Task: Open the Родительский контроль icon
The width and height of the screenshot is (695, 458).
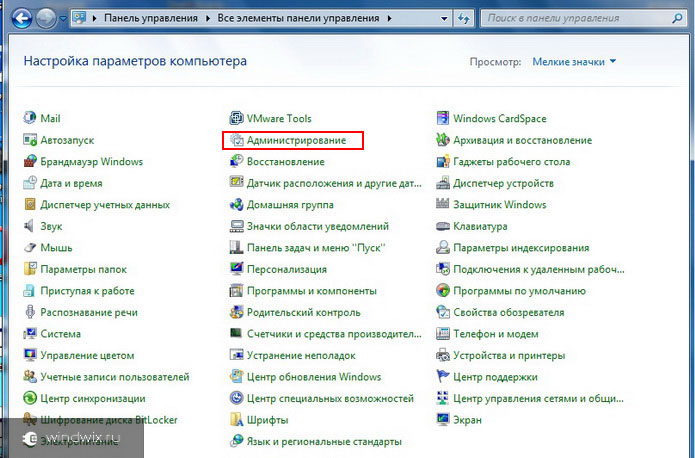Action: pos(236,312)
